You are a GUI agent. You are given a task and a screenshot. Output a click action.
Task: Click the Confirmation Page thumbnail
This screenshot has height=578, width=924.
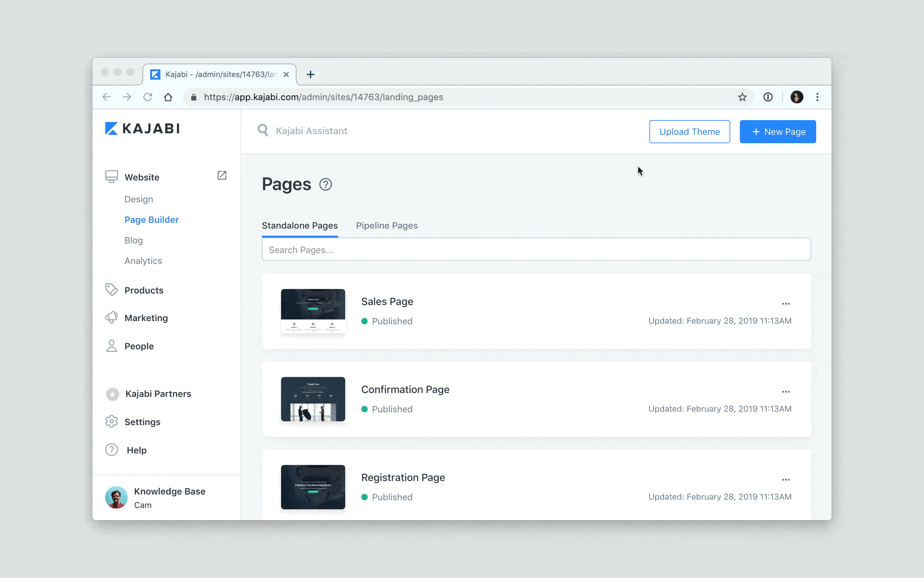click(313, 399)
